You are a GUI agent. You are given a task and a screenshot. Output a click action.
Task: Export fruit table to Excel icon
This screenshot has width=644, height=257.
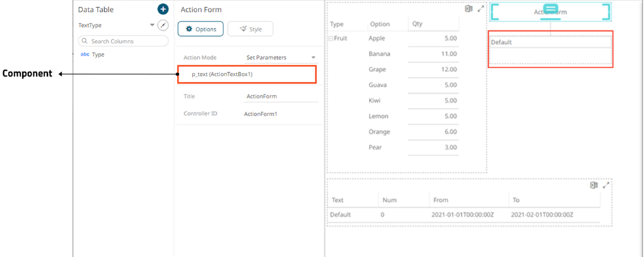click(468, 9)
